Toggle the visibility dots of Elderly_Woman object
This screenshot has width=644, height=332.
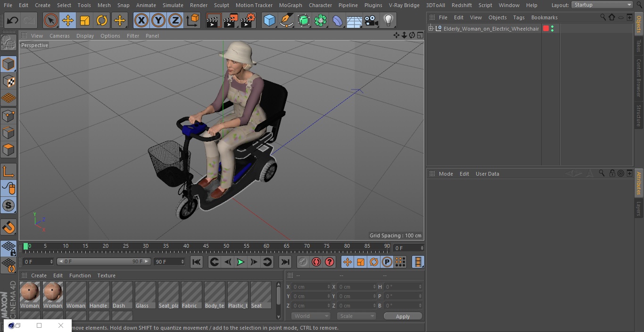click(552, 29)
